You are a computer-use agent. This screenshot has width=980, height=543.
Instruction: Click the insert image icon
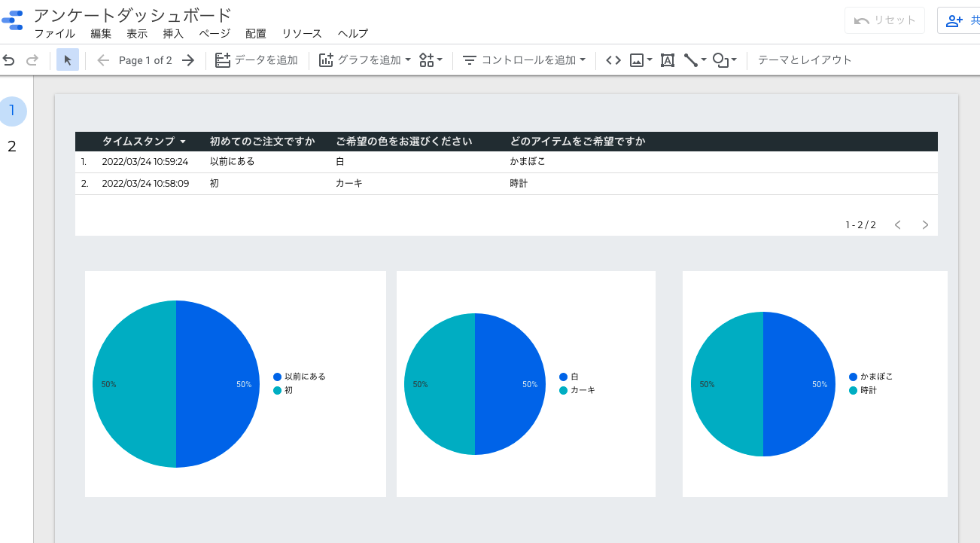point(637,59)
